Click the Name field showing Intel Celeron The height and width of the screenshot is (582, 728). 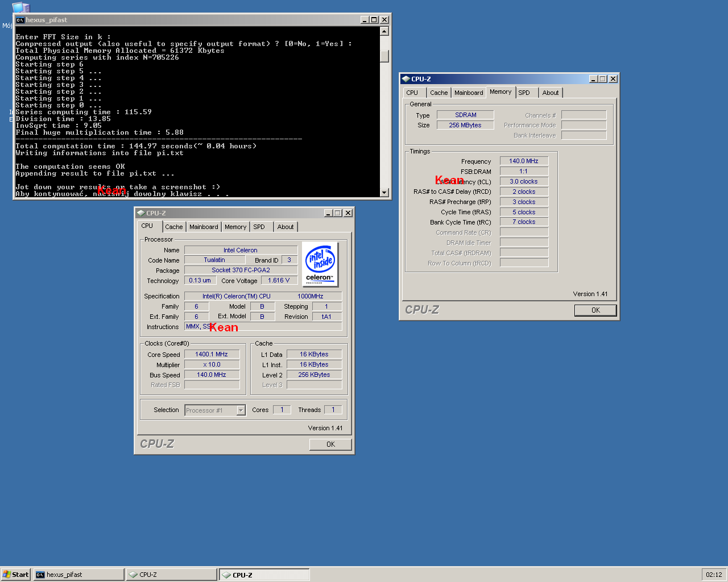coord(241,250)
